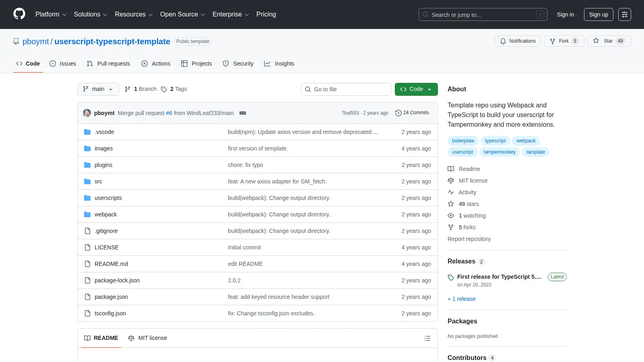This screenshot has height=362, width=644.
Task: Filter by typescript topic tag
Action: pos(495,141)
